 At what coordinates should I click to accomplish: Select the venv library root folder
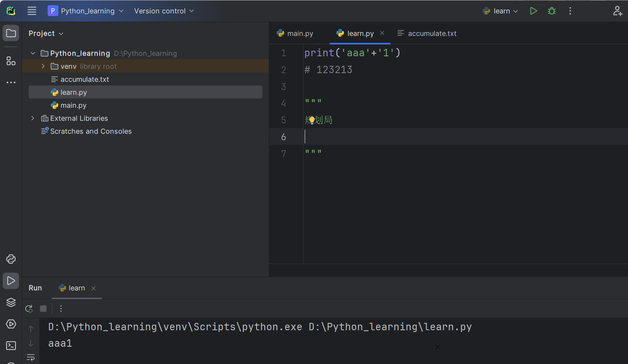[x=145, y=66]
